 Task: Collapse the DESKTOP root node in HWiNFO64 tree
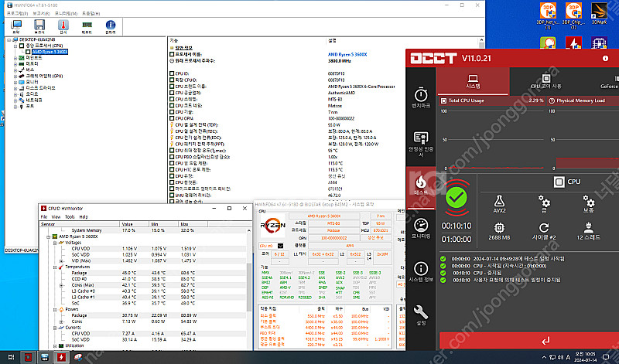coord(9,40)
